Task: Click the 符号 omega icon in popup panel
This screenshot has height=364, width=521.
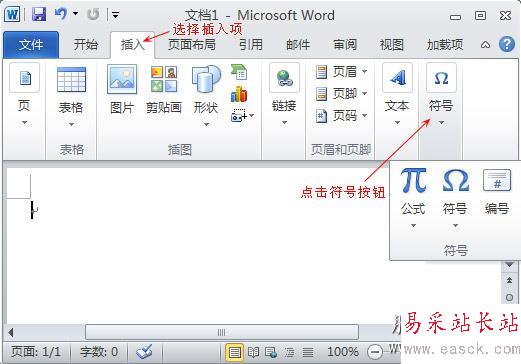Action: (455, 181)
